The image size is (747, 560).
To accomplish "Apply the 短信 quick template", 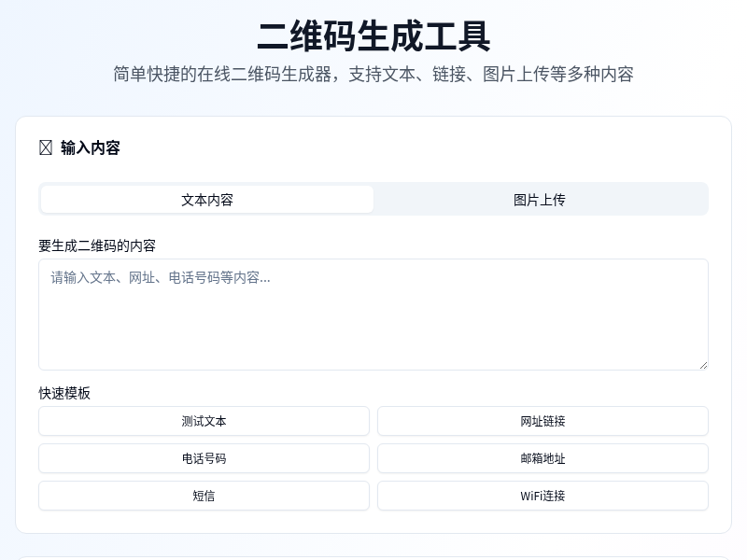I will tap(204, 496).
